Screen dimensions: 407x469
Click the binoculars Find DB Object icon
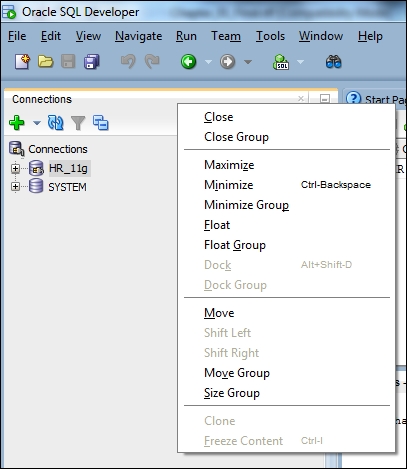(x=334, y=62)
